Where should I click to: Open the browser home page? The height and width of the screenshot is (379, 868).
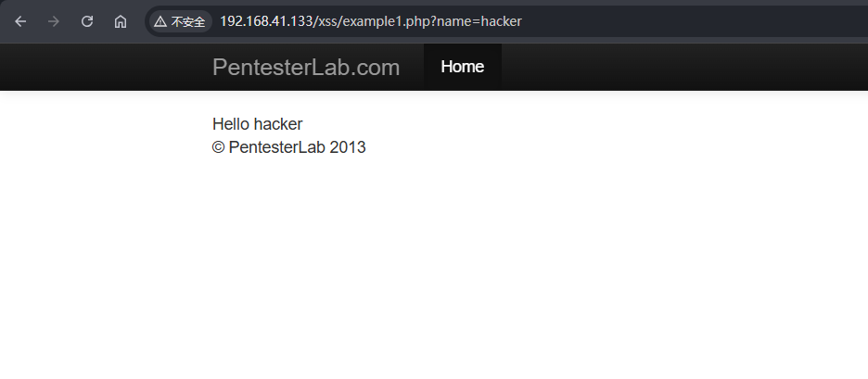point(121,21)
